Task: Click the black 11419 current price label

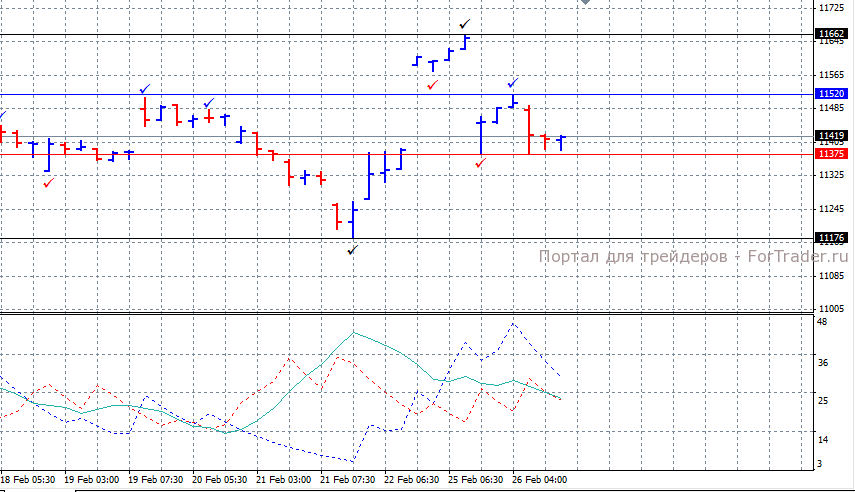Action: tap(832, 136)
